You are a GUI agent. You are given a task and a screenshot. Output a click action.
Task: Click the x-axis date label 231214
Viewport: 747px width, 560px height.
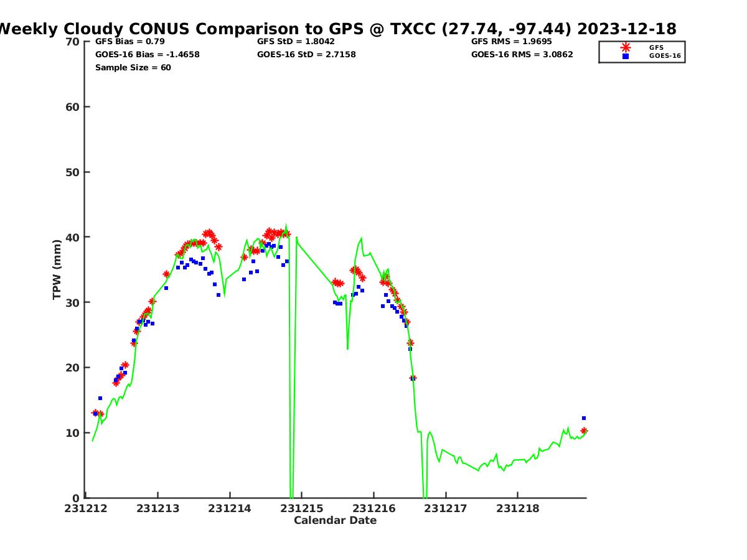[230, 508]
